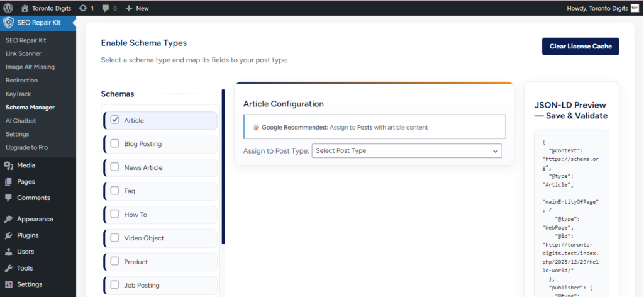This screenshot has height=297, width=644.
Task: Click the Upgrade to Pro link
Action: [26, 147]
